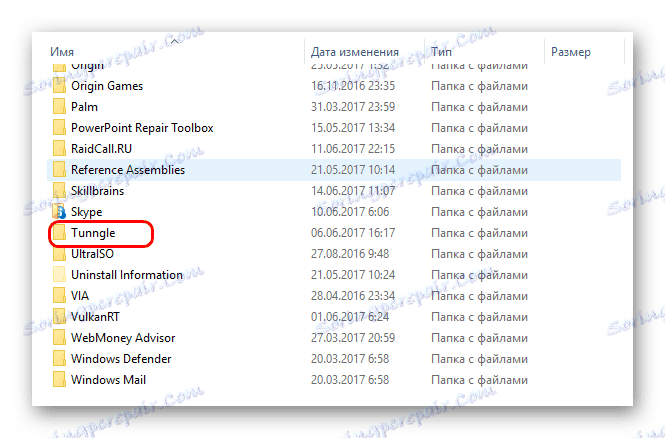Click date 31.03.2017 23:59

point(353,107)
